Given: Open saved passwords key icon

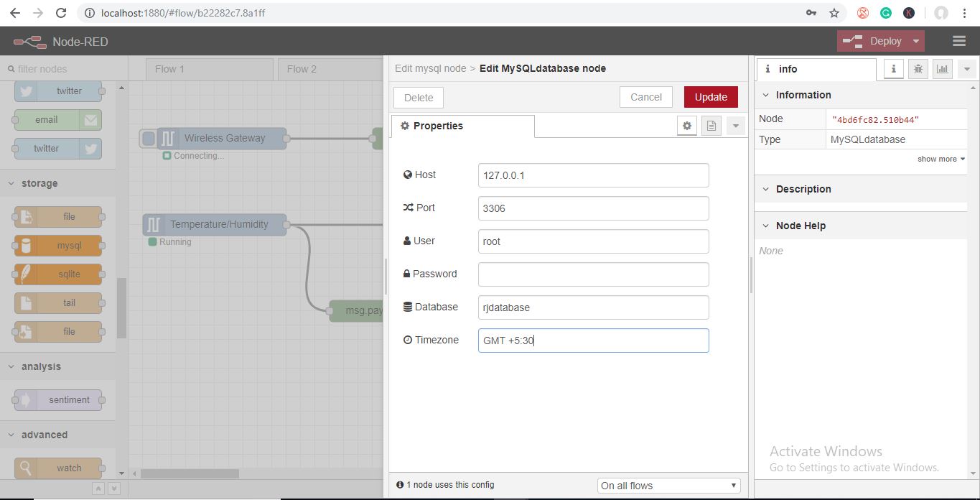Looking at the screenshot, I should tap(811, 13).
